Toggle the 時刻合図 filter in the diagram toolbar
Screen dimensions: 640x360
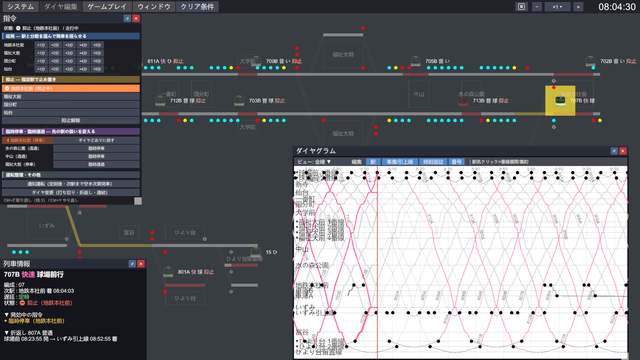tap(433, 162)
